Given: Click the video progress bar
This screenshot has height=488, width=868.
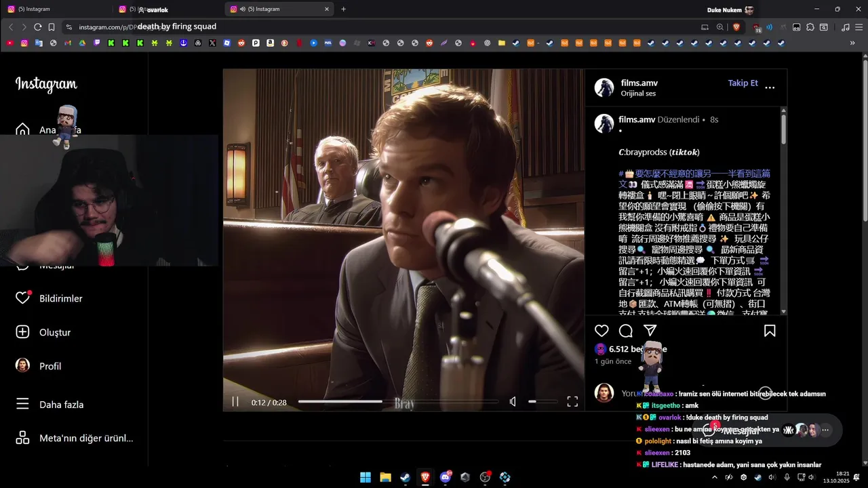Looking at the screenshot, I should tap(398, 402).
